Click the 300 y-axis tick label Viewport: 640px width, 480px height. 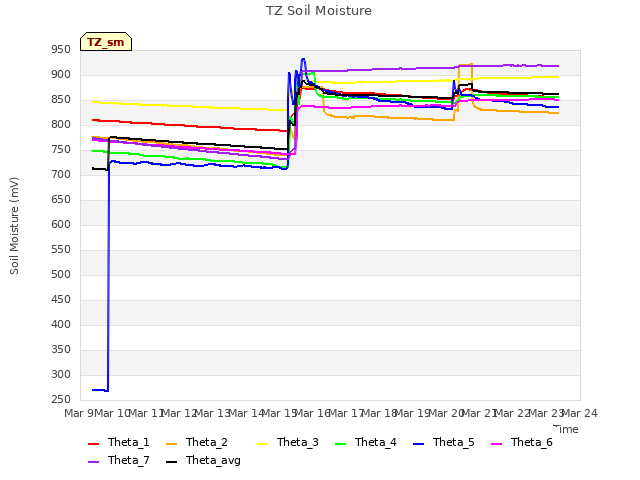[61, 375]
